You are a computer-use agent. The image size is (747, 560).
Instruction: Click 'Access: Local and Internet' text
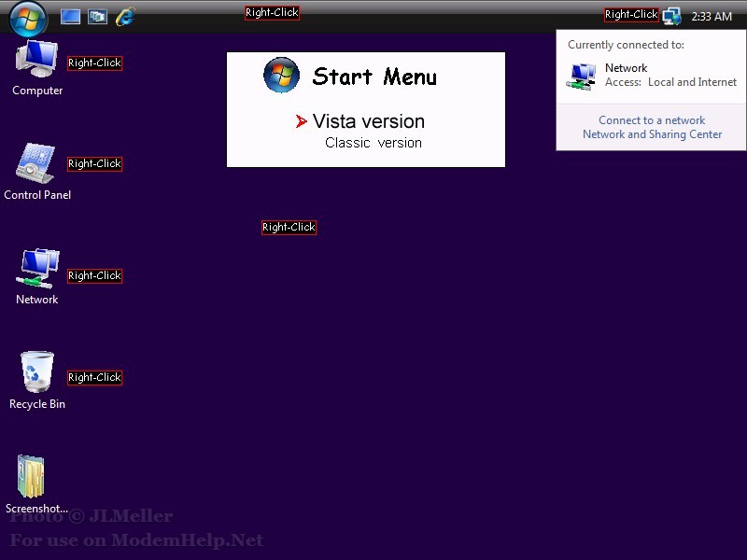tap(670, 82)
